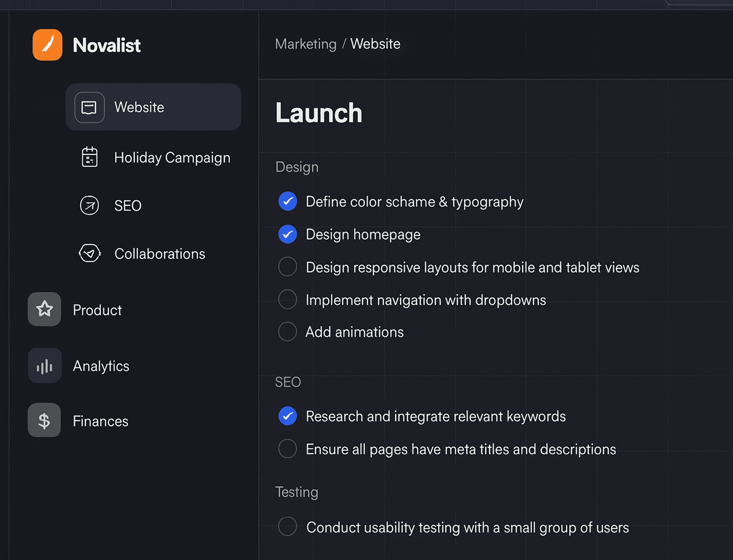
Task: Open Marketing from the breadcrumb
Action: coord(306,44)
